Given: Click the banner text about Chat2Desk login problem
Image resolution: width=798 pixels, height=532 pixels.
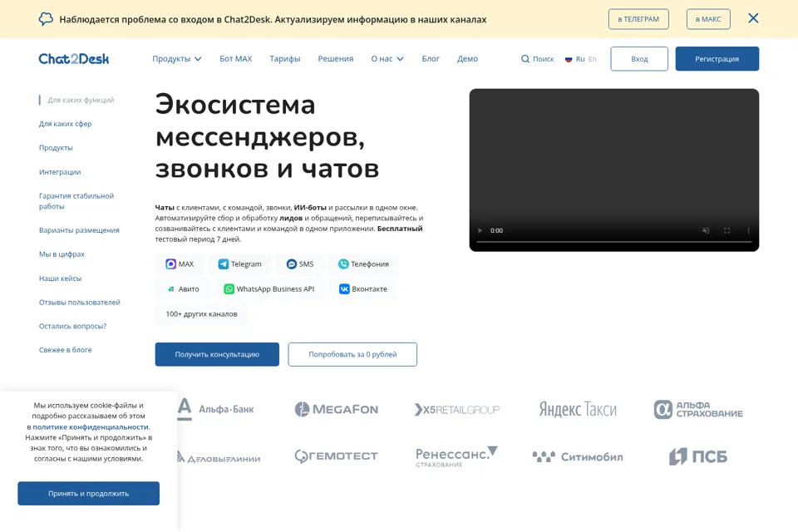Looking at the screenshot, I should tap(273, 19).
